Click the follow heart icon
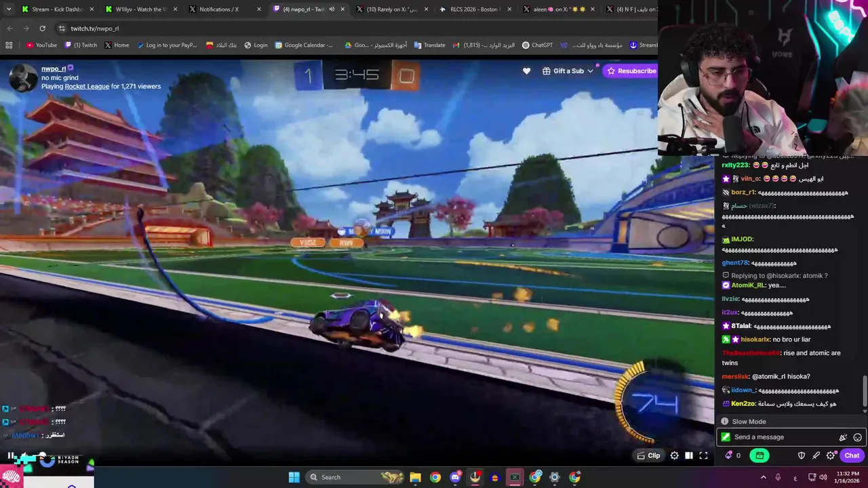The image size is (868, 488). tap(526, 70)
